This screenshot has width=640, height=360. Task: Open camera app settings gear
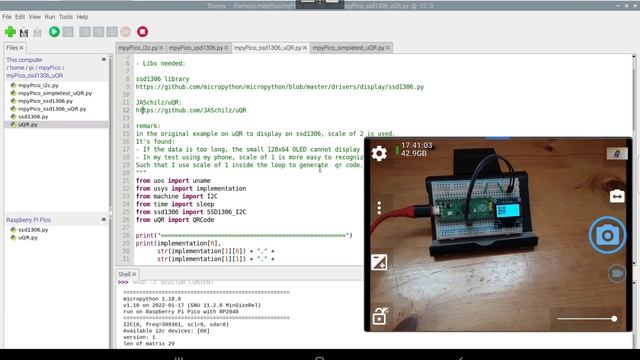(379, 153)
